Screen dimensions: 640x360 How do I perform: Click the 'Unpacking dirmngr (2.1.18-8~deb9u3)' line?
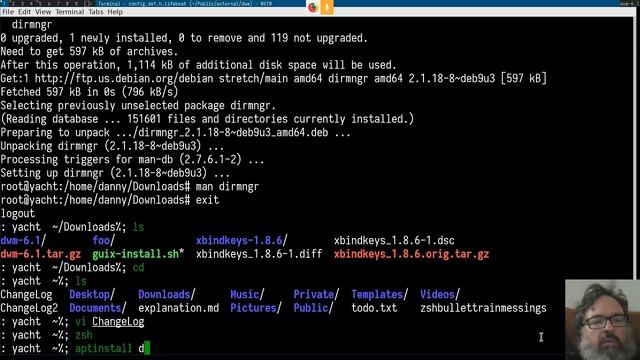(x=112, y=146)
